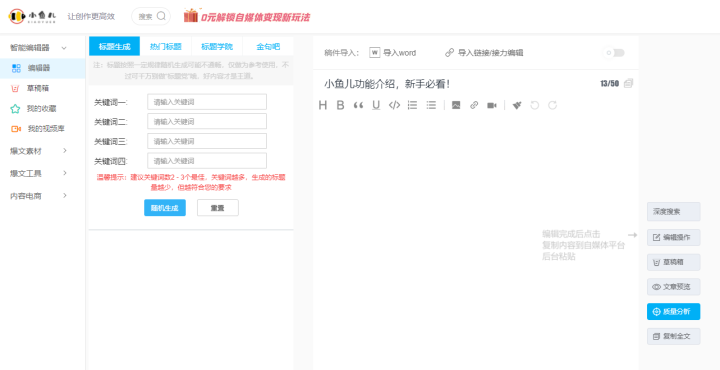Apply underline formatting in editor toolbar
The image size is (720, 370).
(x=376, y=105)
